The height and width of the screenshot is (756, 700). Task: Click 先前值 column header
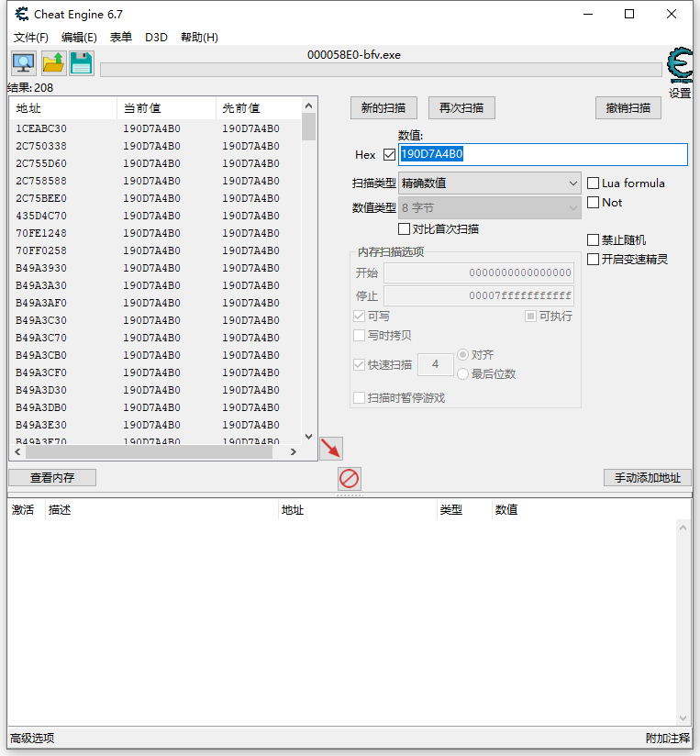point(259,108)
